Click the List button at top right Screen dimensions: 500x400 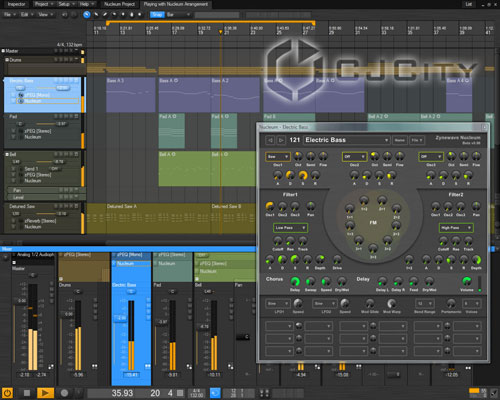(x=469, y=4)
